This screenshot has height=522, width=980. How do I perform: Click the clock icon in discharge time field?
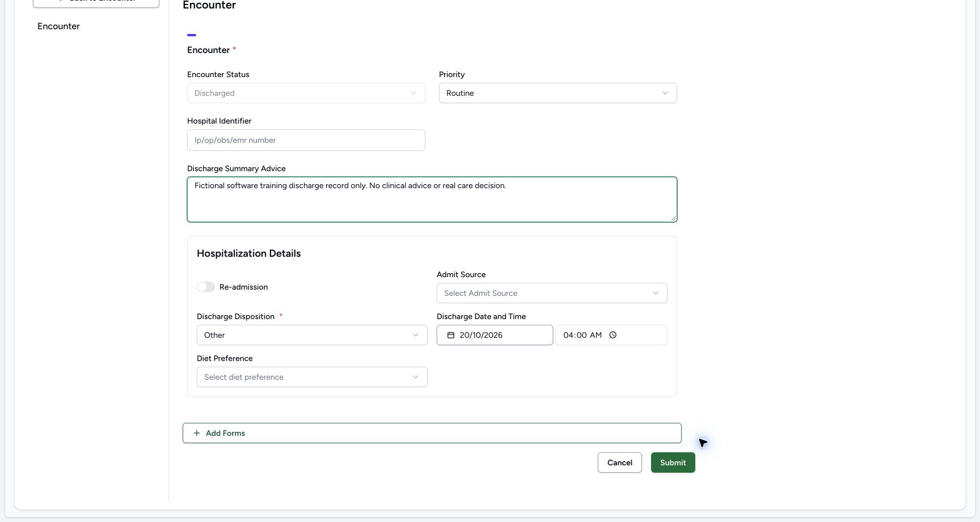point(613,335)
